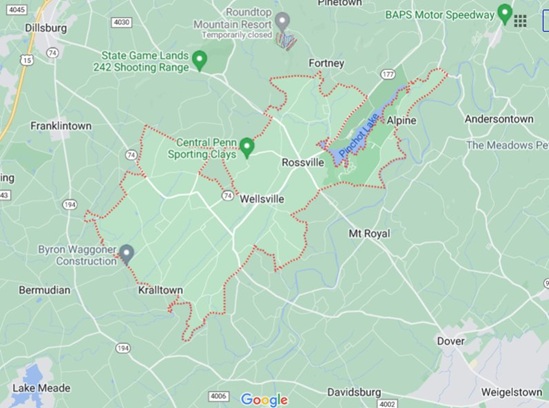Screen dimensions: 549x408
Task: Click the Route 74 shield near Wellsville
Action: pos(228,195)
